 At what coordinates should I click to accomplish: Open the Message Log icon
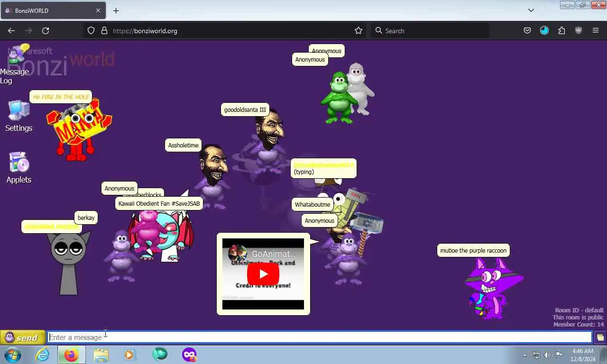(x=18, y=55)
